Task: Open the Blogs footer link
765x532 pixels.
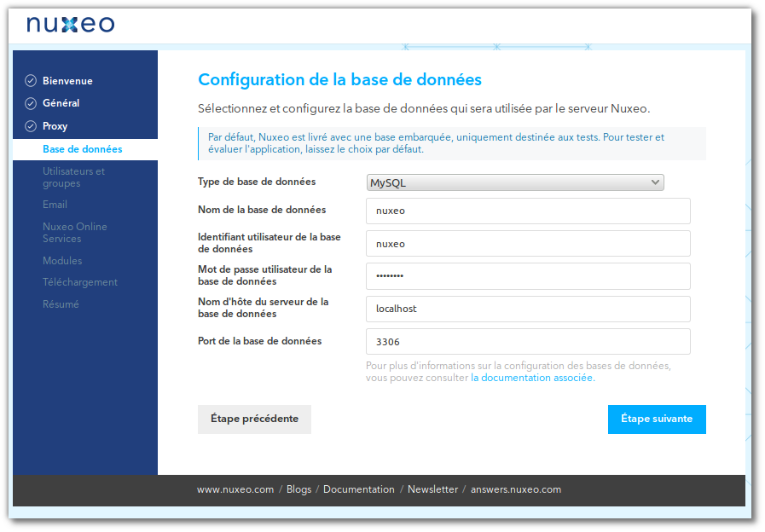Action: click(298, 489)
